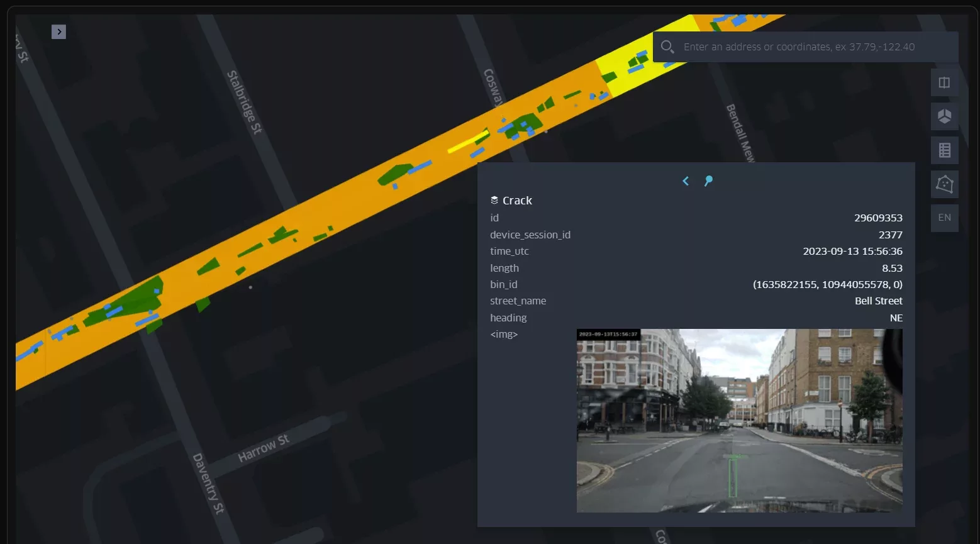Viewport: 980px width, 544px height.
Task: Click the time_utc timestamp value
Action: click(x=852, y=252)
